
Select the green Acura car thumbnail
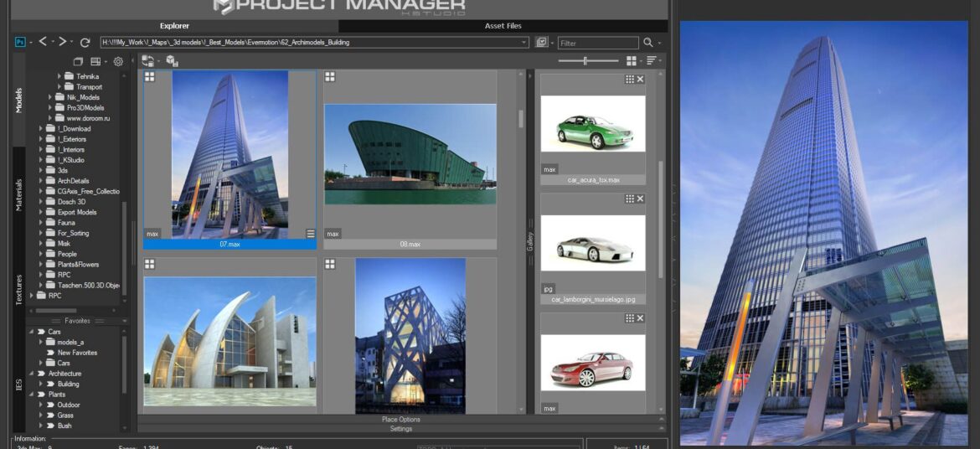[592, 124]
